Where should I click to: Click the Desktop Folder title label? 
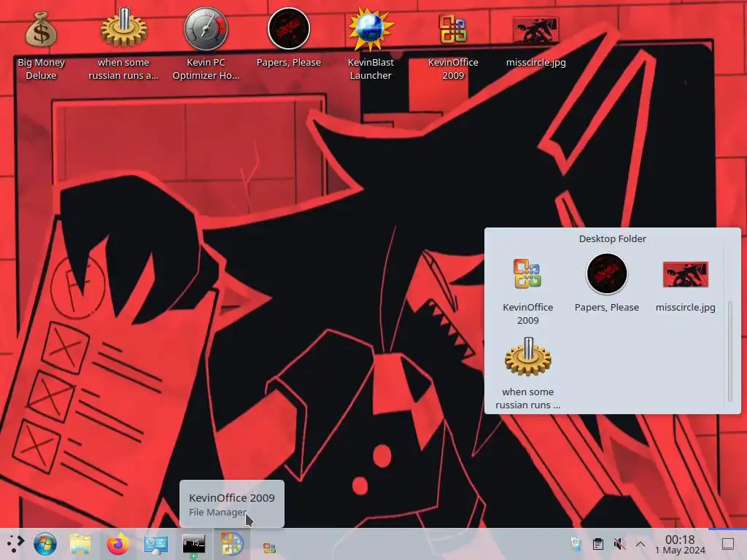coord(612,238)
